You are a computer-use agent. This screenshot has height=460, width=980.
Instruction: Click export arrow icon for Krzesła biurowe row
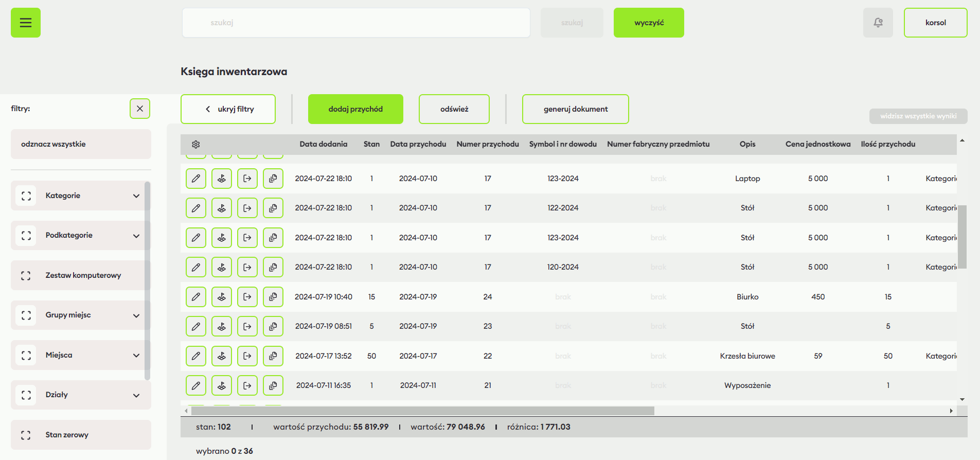pyautogui.click(x=247, y=356)
